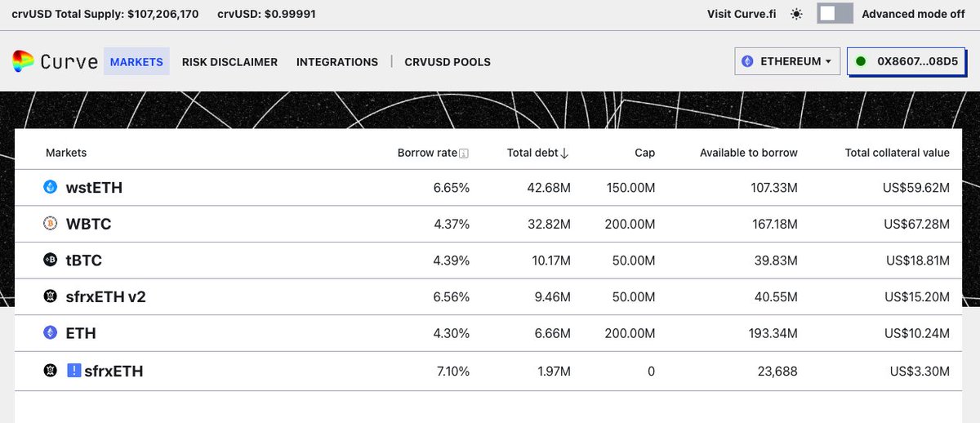Click the 193.34M available to borrow value
This screenshot has width=980, height=423.
tap(773, 333)
